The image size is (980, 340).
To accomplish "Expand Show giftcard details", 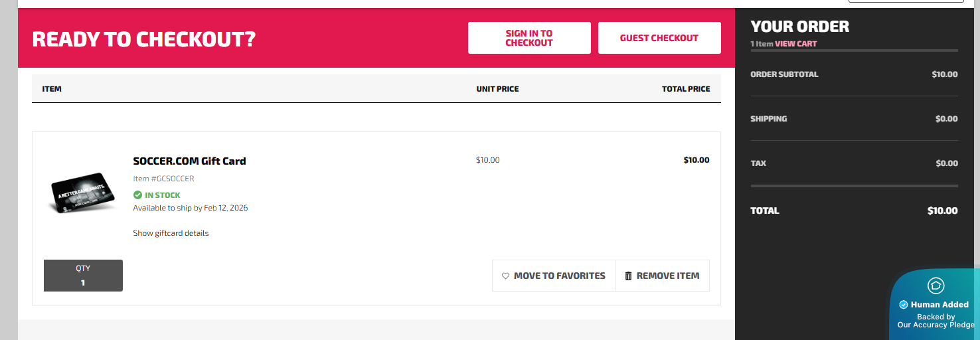I will pyautogui.click(x=171, y=233).
